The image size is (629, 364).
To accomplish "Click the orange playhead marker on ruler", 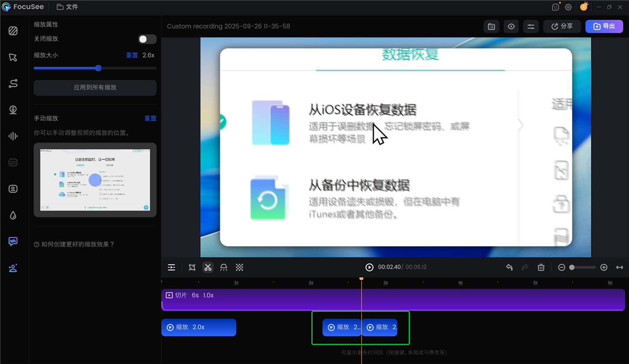I will (361, 278).
